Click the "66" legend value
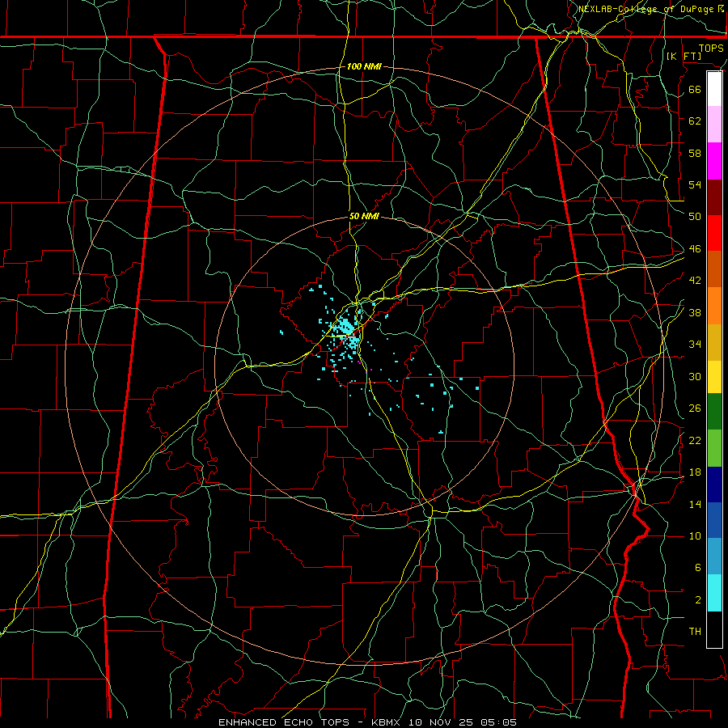Screen dimensions: 728x728 695,89
